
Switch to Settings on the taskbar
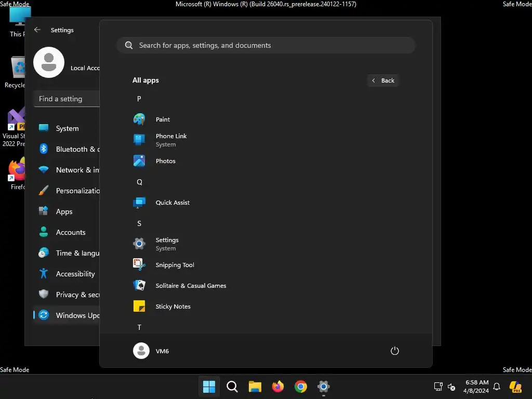click(x=324, y=387)
